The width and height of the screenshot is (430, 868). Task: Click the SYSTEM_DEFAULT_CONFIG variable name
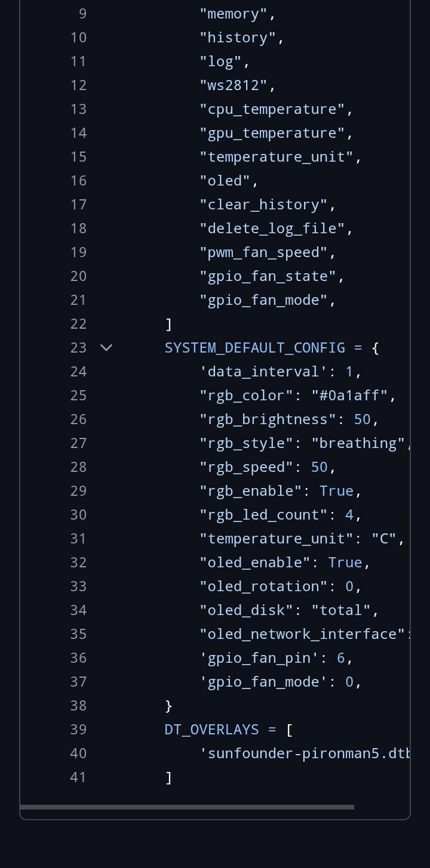(255, 347)
